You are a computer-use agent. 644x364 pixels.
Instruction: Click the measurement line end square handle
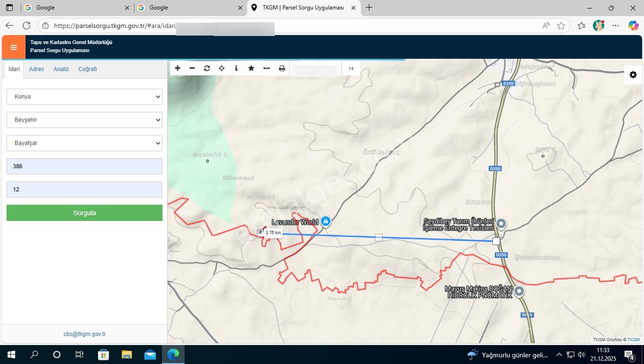tap(496, 241)
